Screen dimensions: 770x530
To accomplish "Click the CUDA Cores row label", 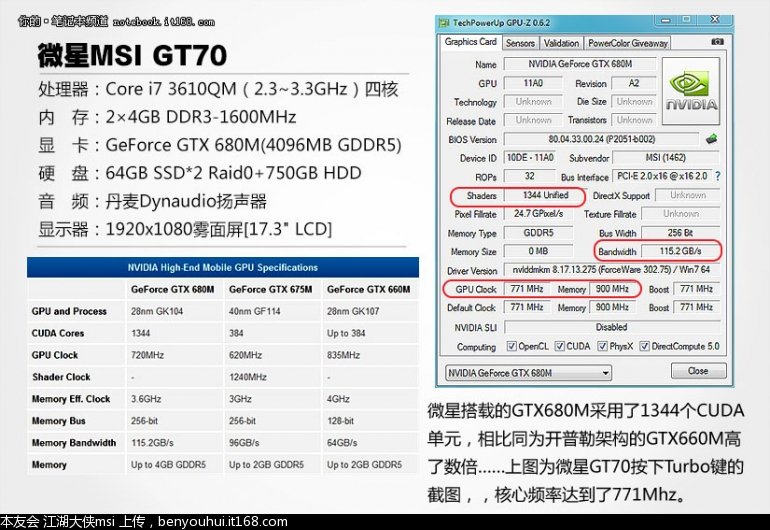I will coord(58,333).
